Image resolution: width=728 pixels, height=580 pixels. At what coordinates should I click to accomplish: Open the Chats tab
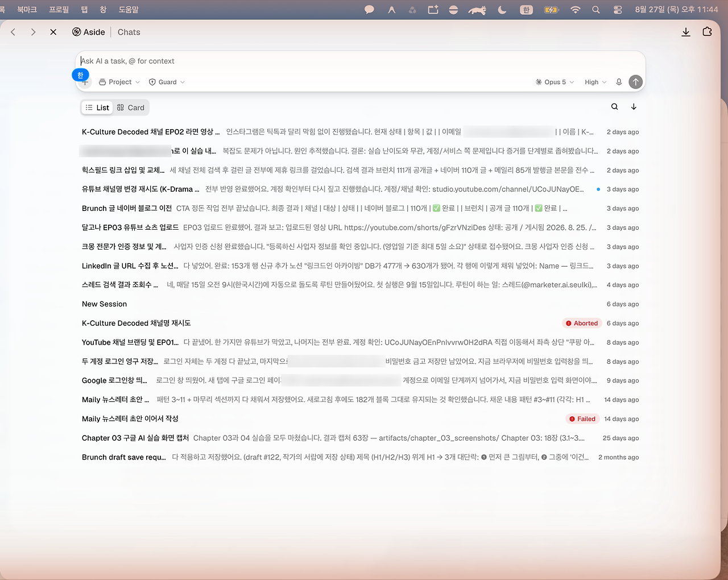129,32
